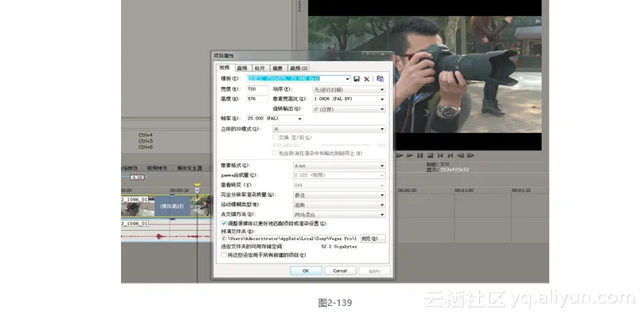Click the 高度 field showing 576
This screenshot has width=644, height=317.
tap(257, 99)
